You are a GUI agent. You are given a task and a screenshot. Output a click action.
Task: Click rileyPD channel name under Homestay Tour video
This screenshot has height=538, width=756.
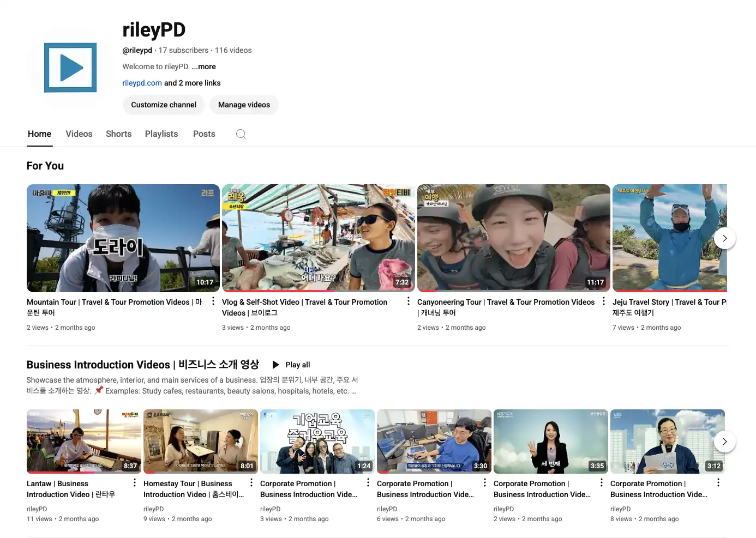click(154, 509)
